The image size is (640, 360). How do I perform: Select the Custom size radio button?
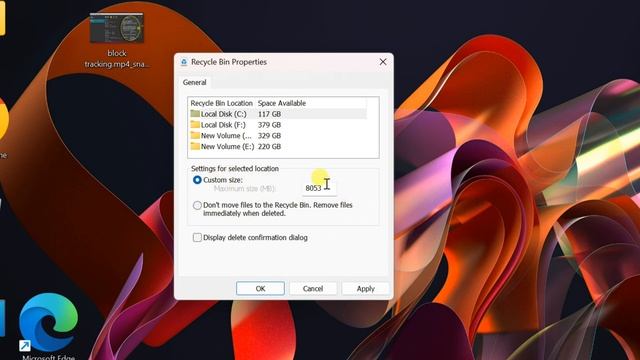[x=197, y=180]
